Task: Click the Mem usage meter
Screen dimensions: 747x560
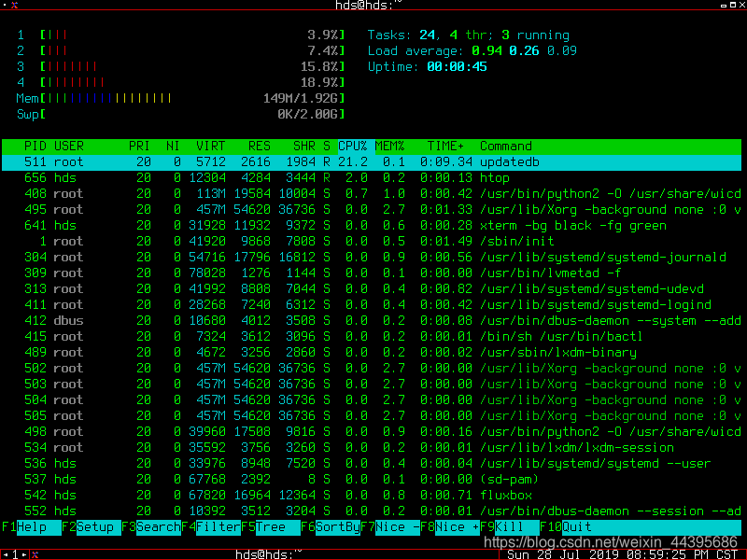Action: coord(181,99)
